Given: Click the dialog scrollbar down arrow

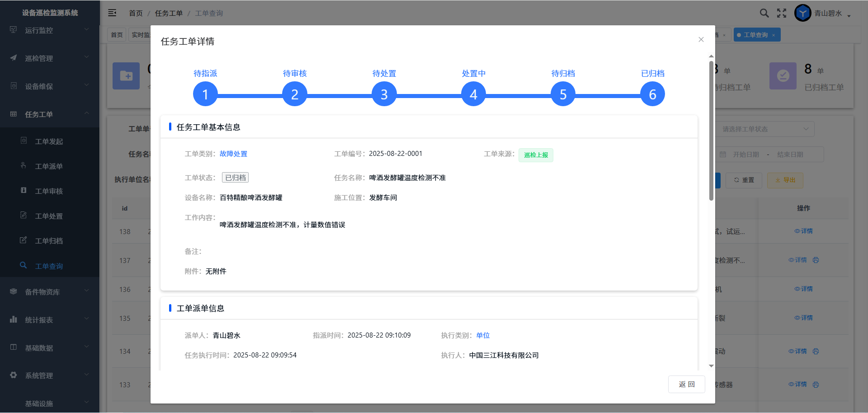Looking at the screenshot, I should tap(711, 366).
